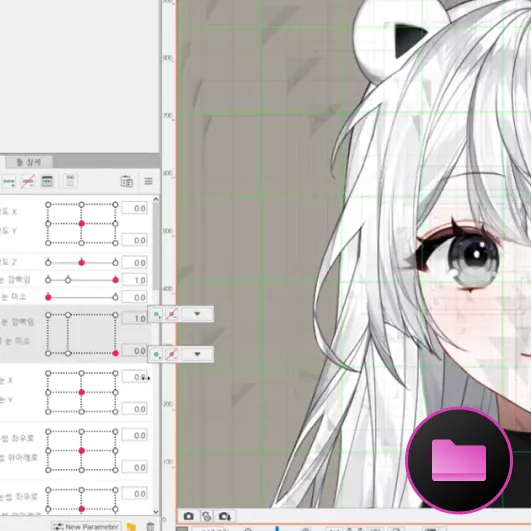Click the trash delete parameter icon
The width and height of the screenshot is (532, 531).
pyautogui.click(x=150, y=527)
